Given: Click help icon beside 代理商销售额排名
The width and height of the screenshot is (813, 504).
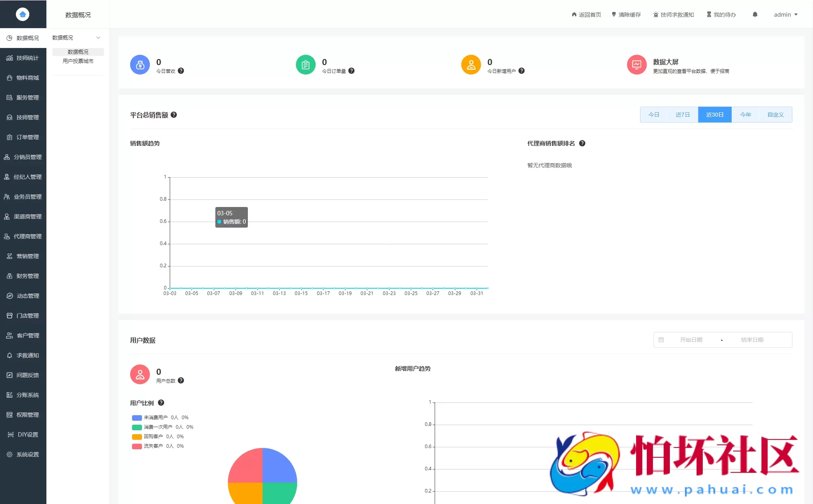Looking at the screenshot, I should 582,144.
